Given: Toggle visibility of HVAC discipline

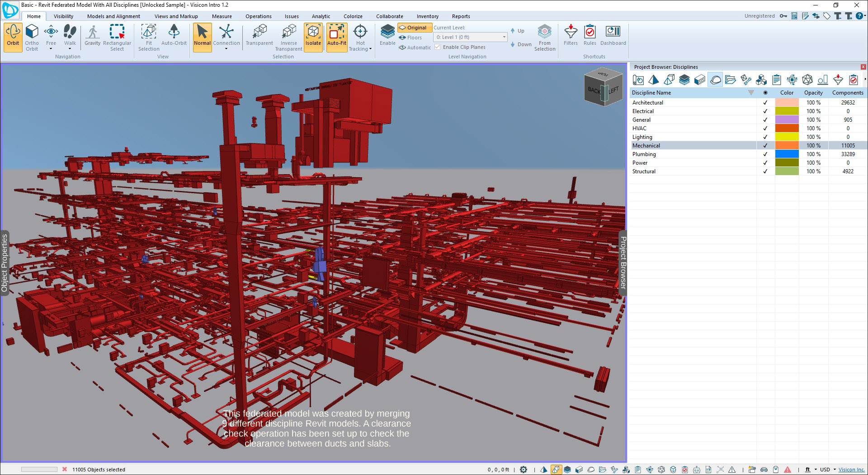Looking at the screenshot, I should (765, 128).
